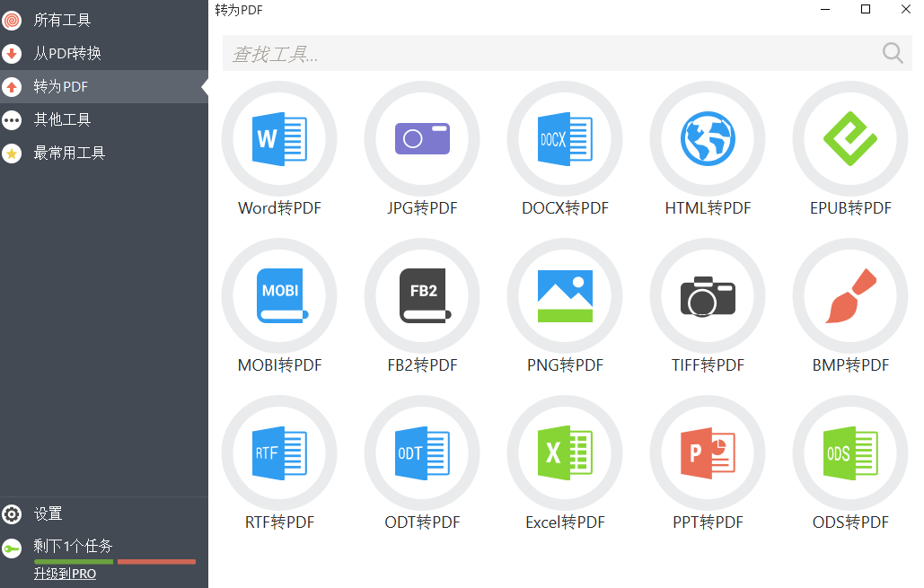924x588 pixels.
Task: Open the 从PDF转换 category
Action: [x=67, y=53]
